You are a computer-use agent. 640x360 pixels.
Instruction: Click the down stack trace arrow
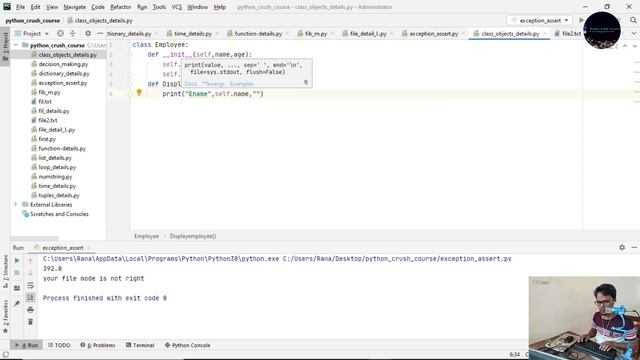(30, 273)
